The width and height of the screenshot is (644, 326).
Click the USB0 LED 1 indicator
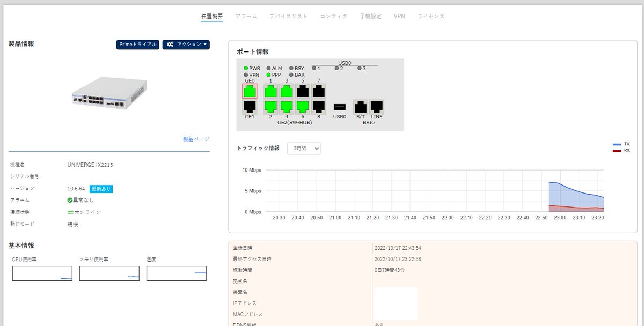coord(314,68)
